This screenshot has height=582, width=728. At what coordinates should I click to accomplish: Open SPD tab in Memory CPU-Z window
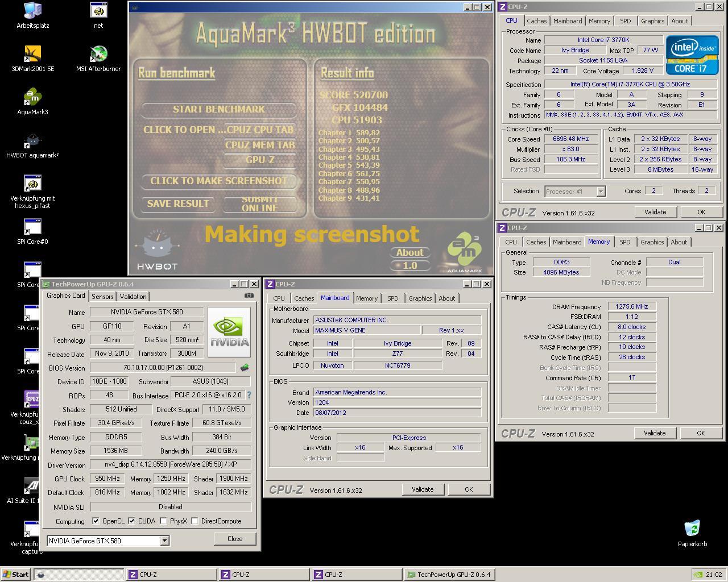point(624,242)
